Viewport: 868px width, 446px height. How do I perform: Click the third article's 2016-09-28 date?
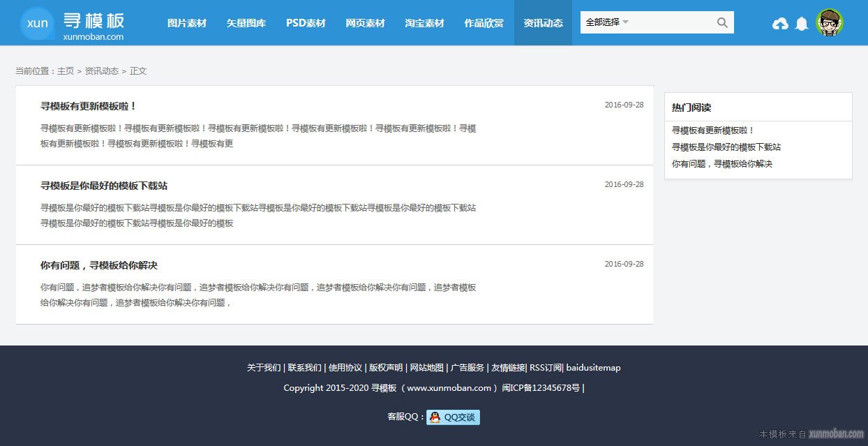(624, 265)
